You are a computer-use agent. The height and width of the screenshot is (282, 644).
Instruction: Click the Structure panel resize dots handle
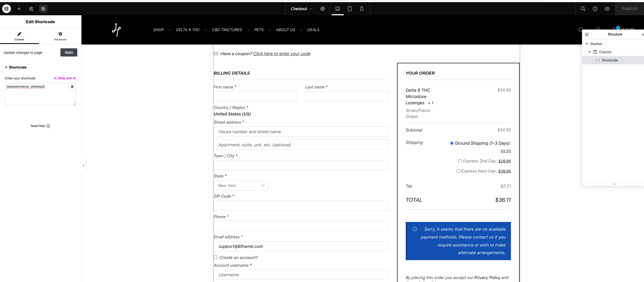tap(614, 184)
